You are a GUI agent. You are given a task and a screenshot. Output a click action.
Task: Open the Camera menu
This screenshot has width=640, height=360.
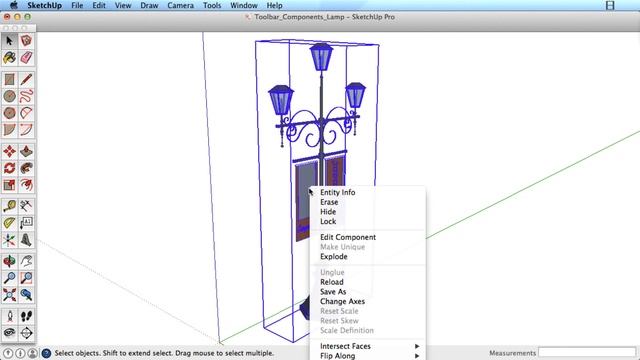pyautogui.click(x=180, y=5)
